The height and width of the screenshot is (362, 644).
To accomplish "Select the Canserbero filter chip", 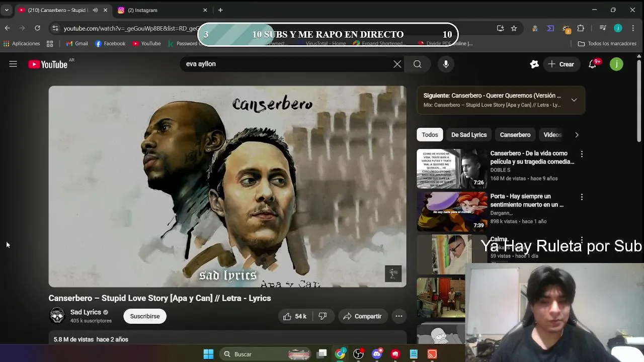I will 515,135.
